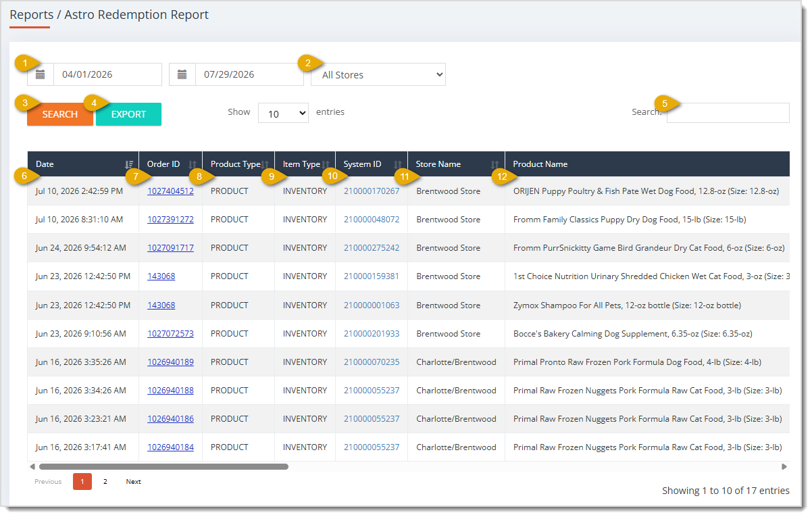Click Showing 1 to 10 of 17 entries
Image resolution: width=812 pixels, height=517 pixels.
pyautogui.click(x=726, y=491)
